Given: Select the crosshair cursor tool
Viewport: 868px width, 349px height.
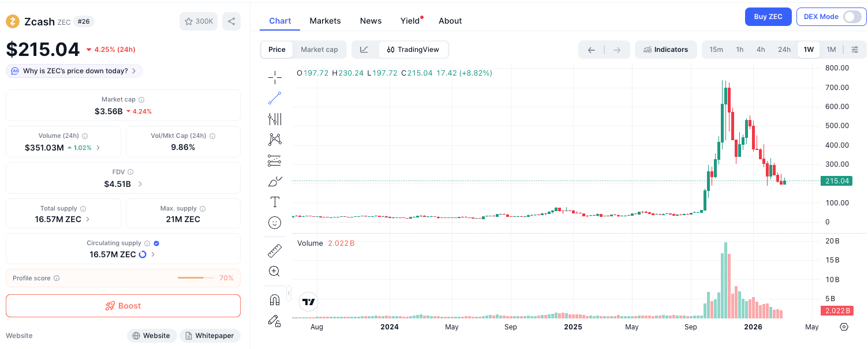Looking at the screenshot, I should point(275,77).
